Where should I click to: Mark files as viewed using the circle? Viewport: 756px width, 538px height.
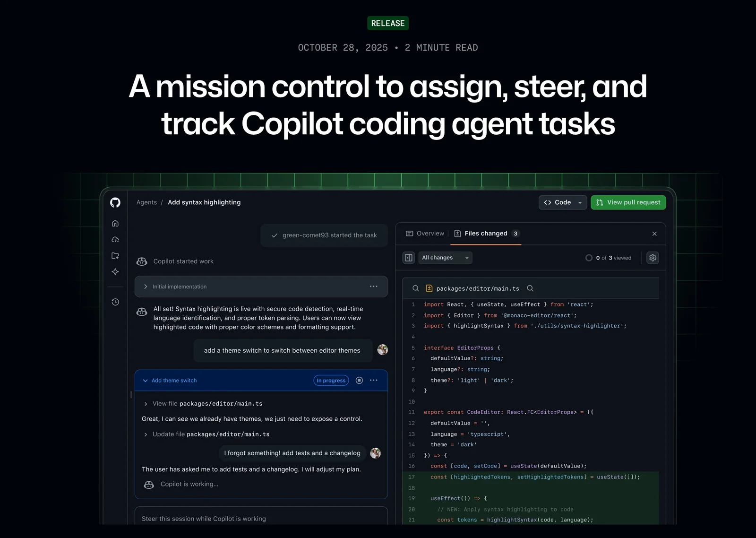pyautogui.click(x=589, y=258)
